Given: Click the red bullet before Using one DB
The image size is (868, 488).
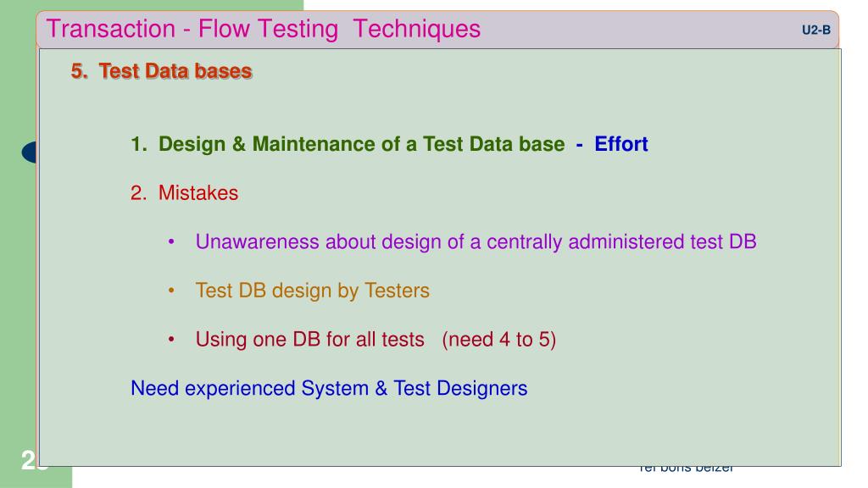Looking at the screenshot, I should 171,339.
